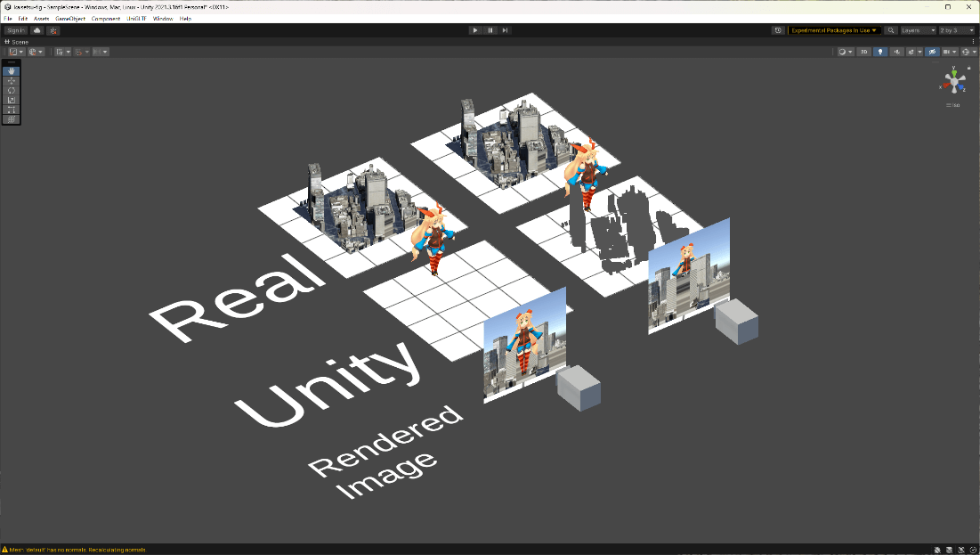This screenshot has height=555, width=980.
Task: Open the '2 by 3' layout dropdown
Action: (957, 30)
